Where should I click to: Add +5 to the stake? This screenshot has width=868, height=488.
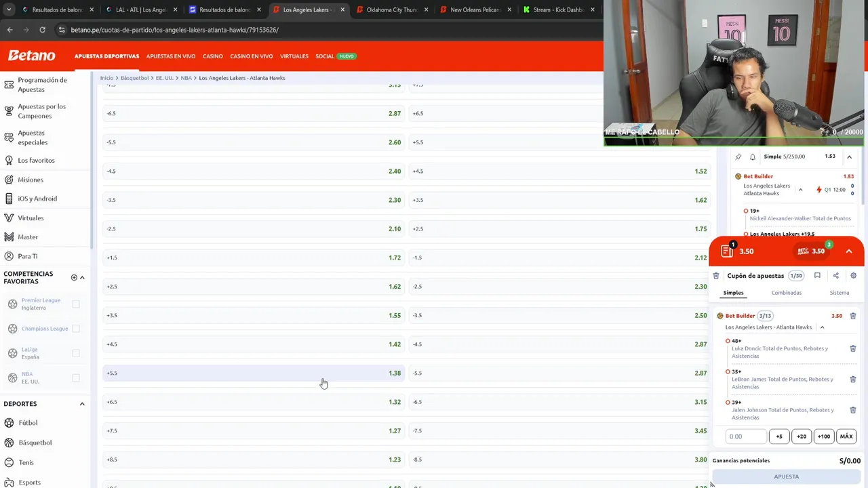click(779, 436)
